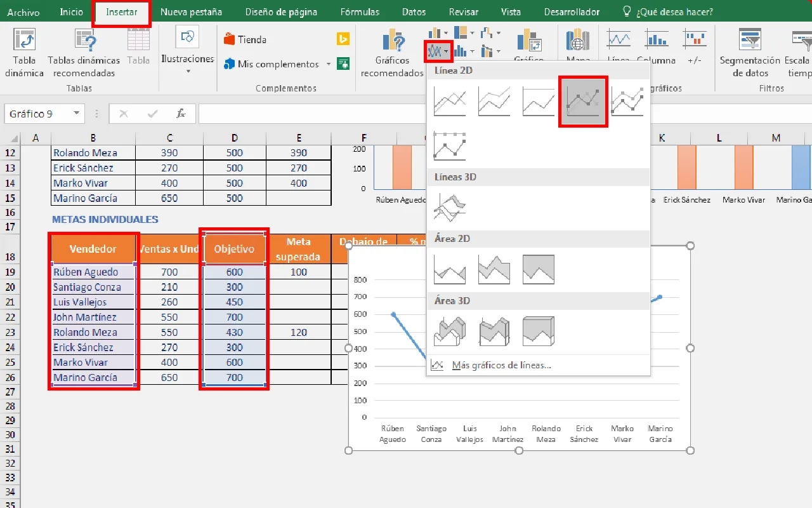Click the formula bar cancel X icon
This screenshot has width=812, height=508.
[x=124, y=114]
